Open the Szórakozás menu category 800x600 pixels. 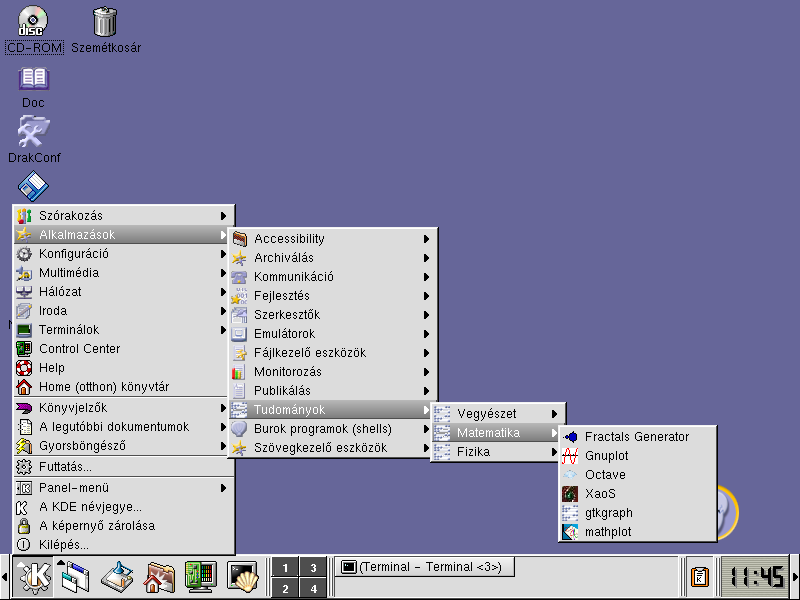click(x=123, y=216)
